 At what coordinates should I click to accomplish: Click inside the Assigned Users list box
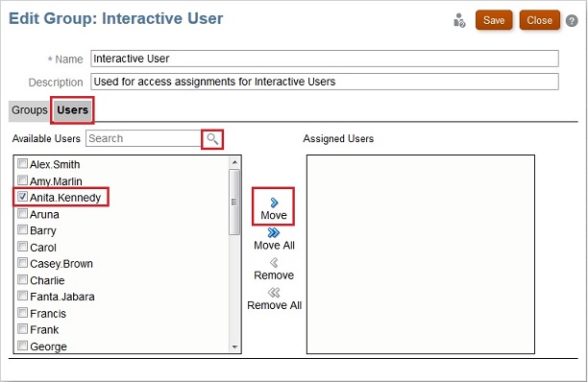421,254
